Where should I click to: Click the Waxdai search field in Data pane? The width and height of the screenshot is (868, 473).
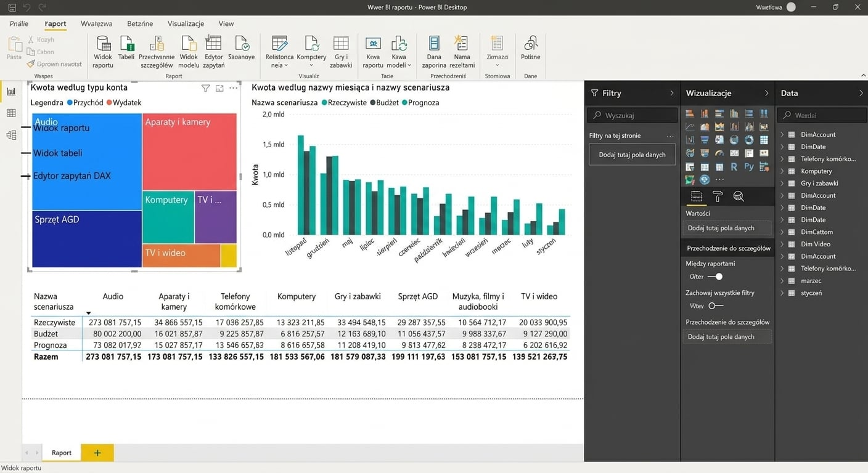coord(822,115)
